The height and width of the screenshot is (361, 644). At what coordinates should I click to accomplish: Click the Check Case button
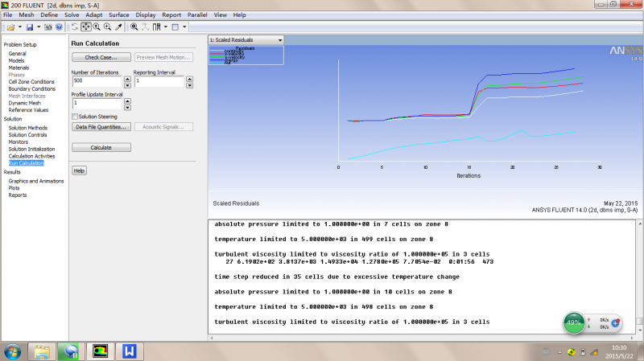tap(101, 57)
